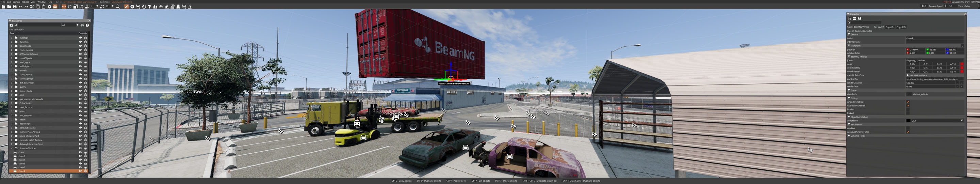Open the Material paint roller tool
Screen dimensions: 980x184
coord(149,6)
